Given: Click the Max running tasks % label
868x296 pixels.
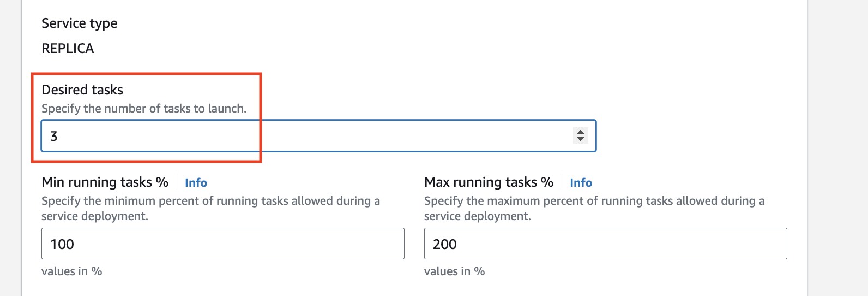Looking at the screenshot, I should [489, 182].
